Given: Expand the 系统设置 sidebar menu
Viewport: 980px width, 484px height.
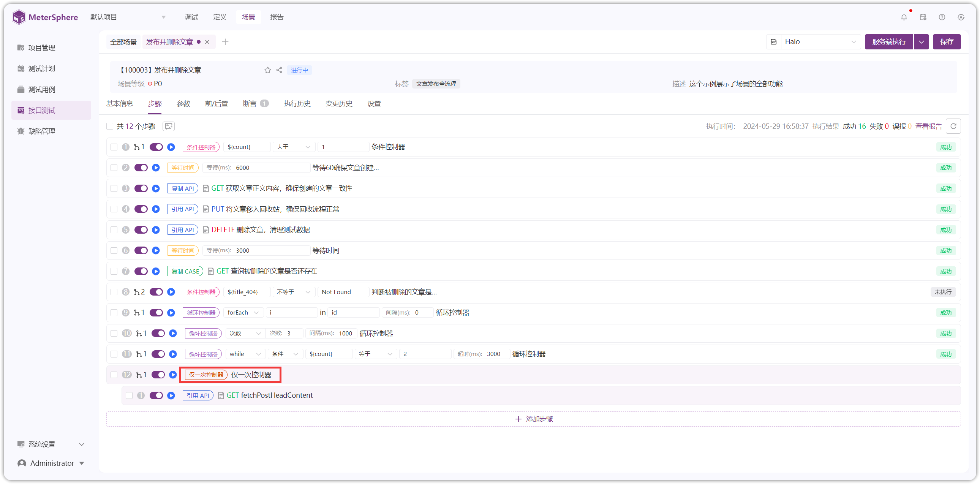Looking at the screenshot, I should (x=51, y=444).
